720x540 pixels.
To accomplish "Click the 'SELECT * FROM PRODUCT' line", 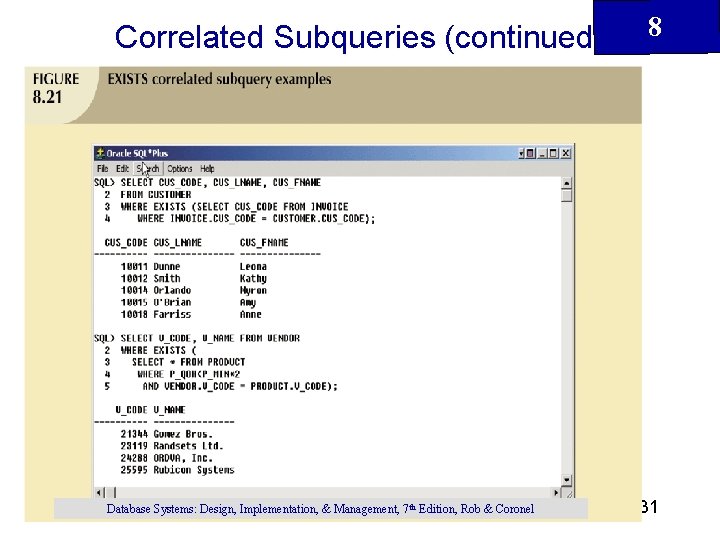I will tap(188, 362).
